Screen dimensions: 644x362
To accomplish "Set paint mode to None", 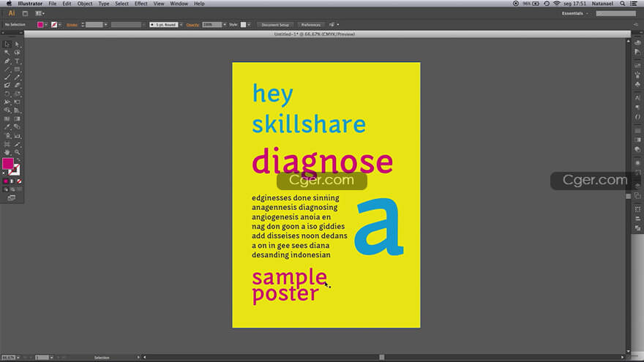I will 19,181.
